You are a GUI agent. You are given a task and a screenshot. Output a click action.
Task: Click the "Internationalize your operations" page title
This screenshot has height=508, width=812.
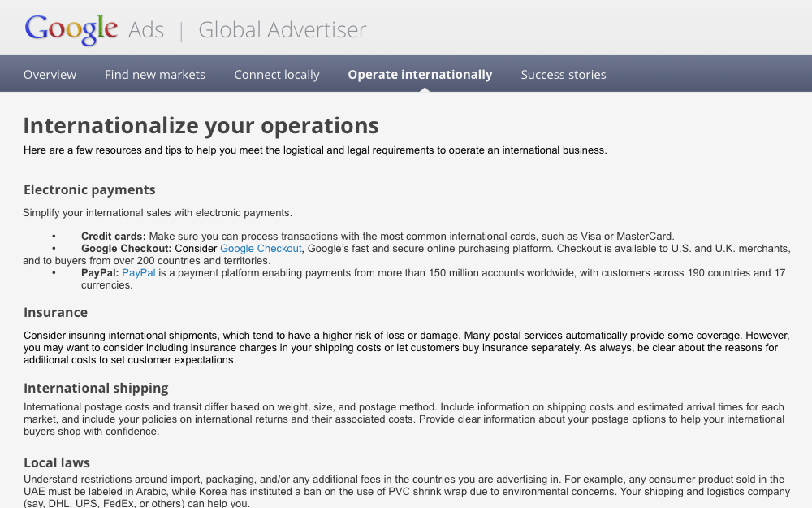click(x=201, y=125)
